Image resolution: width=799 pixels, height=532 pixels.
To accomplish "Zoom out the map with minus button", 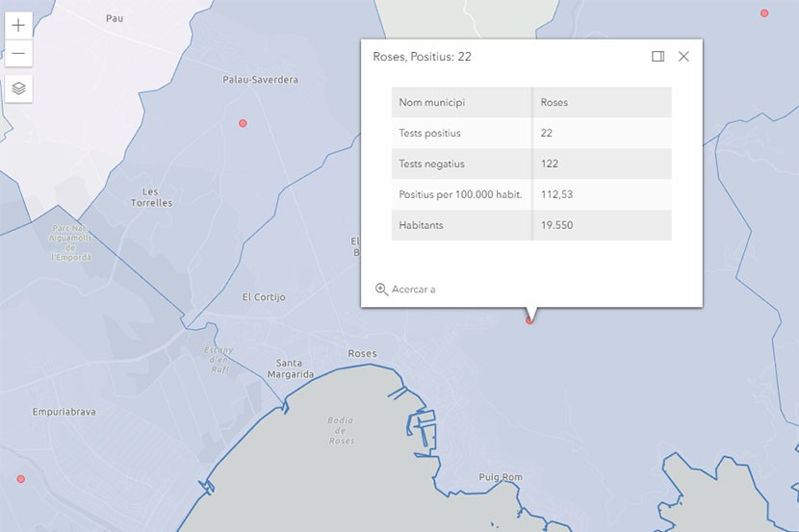I will tap(18, 54).
